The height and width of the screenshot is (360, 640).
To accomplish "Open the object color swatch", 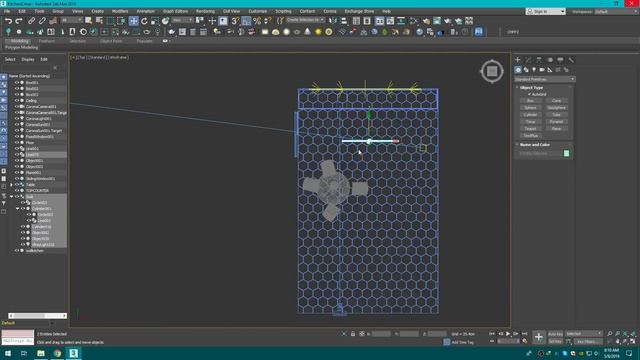I will pyautogui.click(x=566, y=153).
